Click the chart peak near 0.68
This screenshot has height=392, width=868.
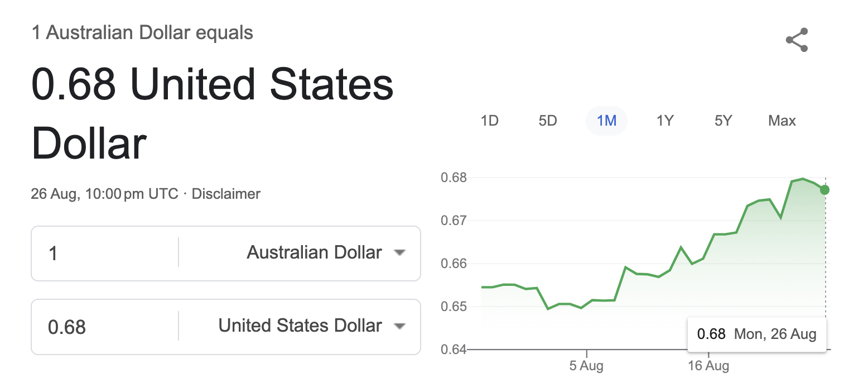click(802, 179)
